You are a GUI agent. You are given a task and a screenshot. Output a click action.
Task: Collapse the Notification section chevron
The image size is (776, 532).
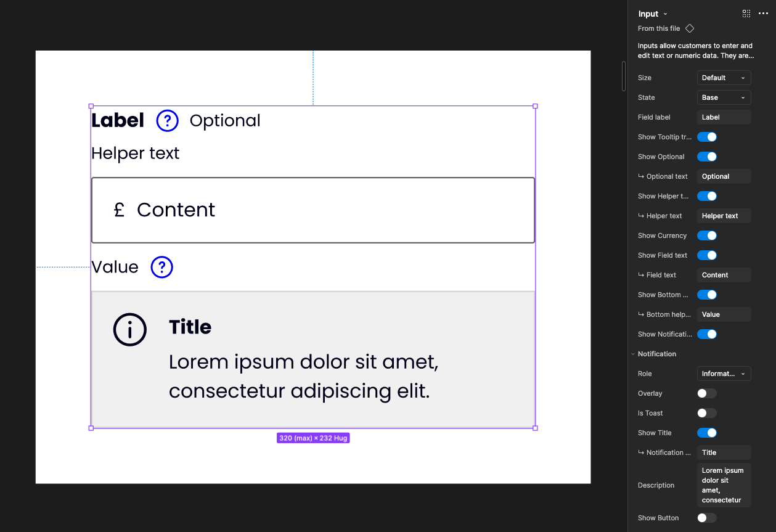click(x=632, y=354)
